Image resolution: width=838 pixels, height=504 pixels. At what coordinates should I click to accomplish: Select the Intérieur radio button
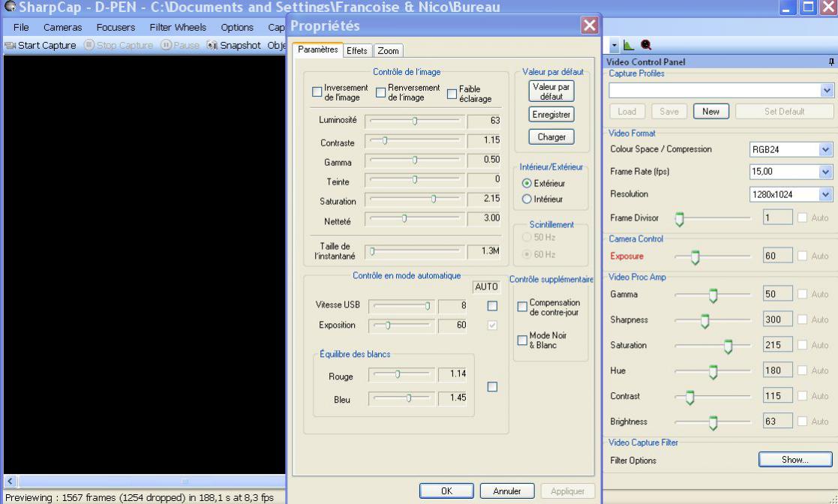tap(527, 199)
